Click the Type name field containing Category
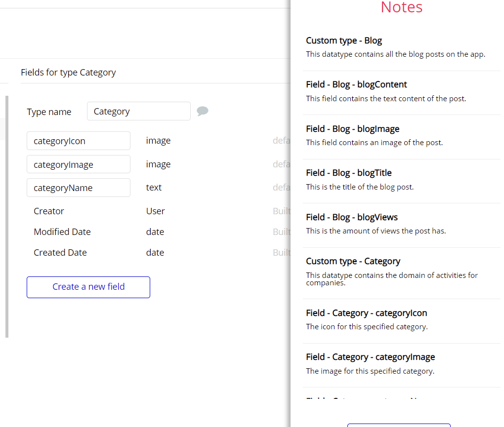Viewport: 504px width, 427px height. point(138,111)
